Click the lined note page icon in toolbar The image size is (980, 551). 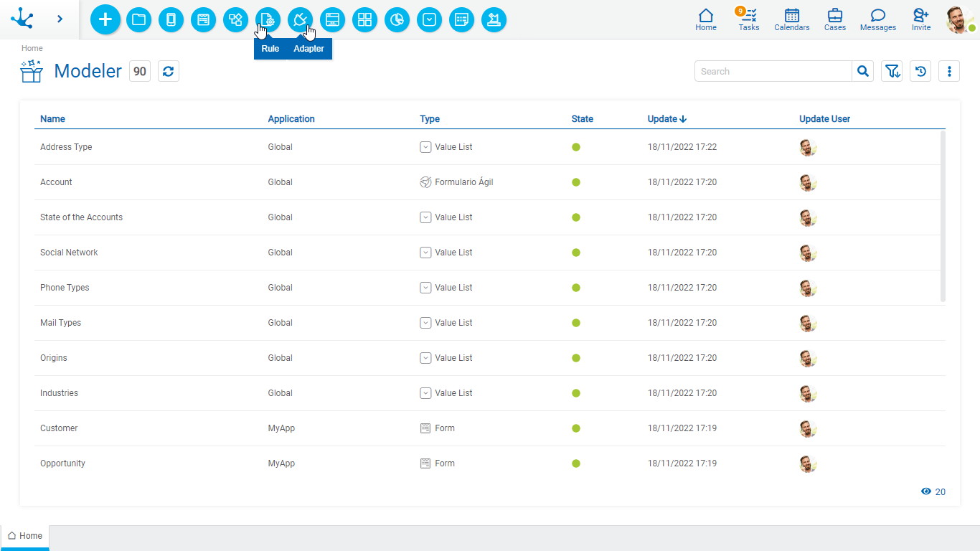(x=461, y=19)
